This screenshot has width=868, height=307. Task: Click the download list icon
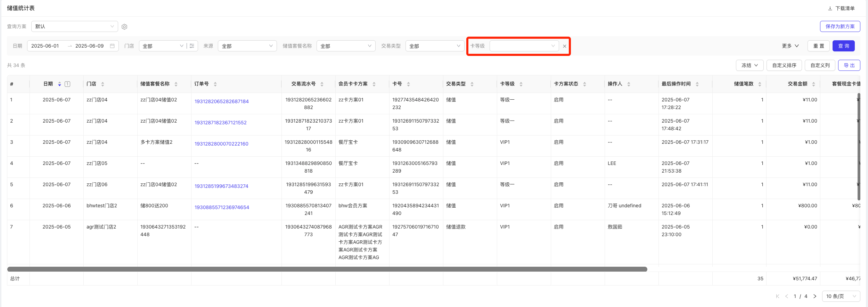tap(830, 8)
